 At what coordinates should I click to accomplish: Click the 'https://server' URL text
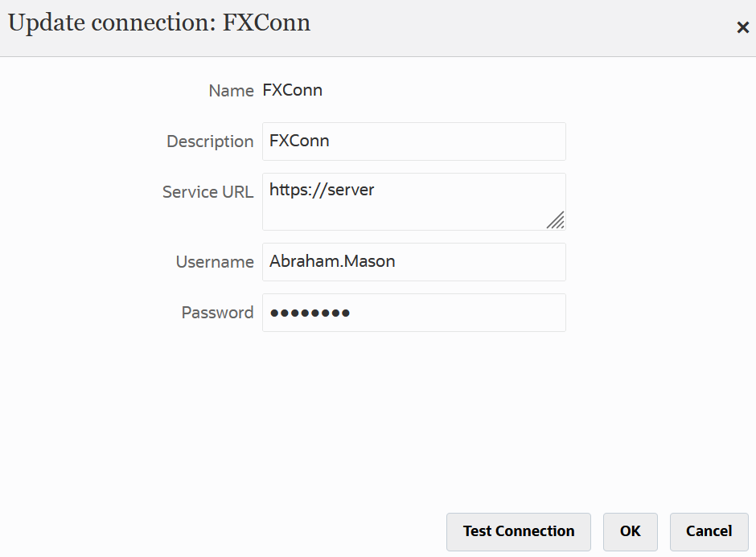322,190
